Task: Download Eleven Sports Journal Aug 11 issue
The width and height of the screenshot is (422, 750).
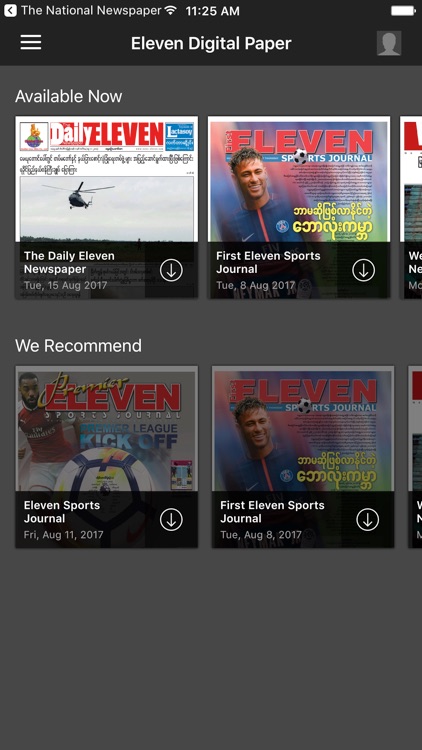Action: click(171, 519)
